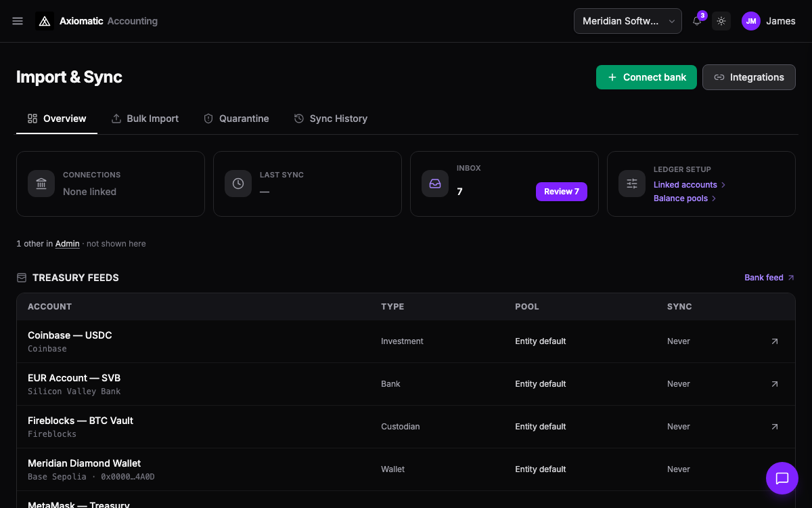The image size is (812, 508).
Task: Click the Inbox tray icon
Action: (x=435, y=184)
